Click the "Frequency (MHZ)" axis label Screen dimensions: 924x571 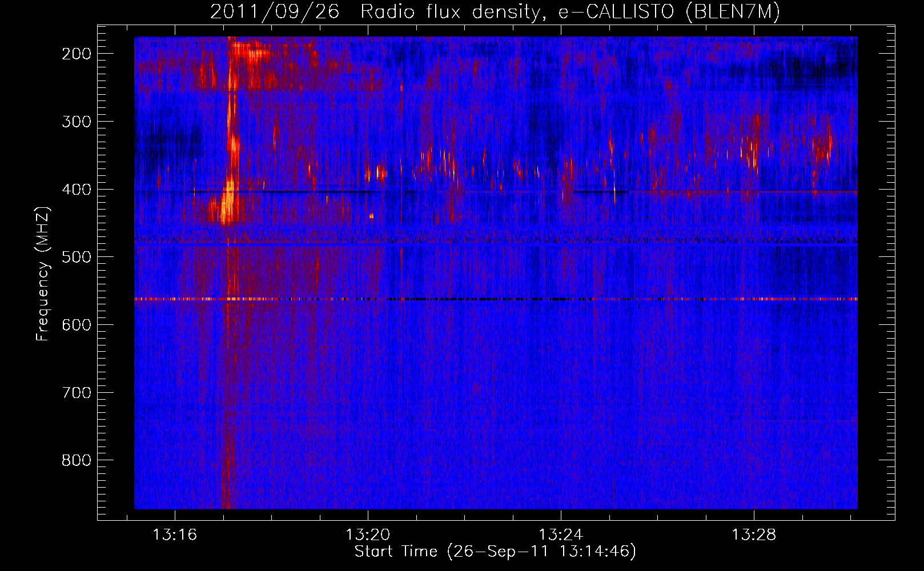click(43, 274)
